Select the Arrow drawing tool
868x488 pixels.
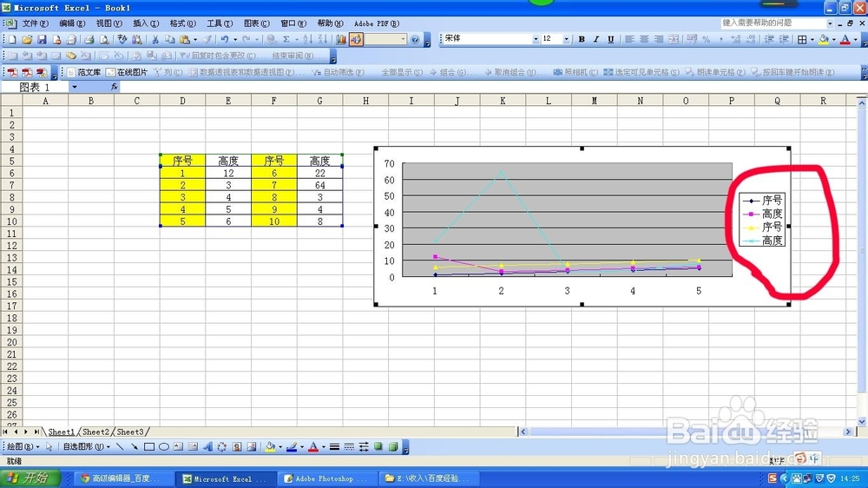click(x=134, y=447)
